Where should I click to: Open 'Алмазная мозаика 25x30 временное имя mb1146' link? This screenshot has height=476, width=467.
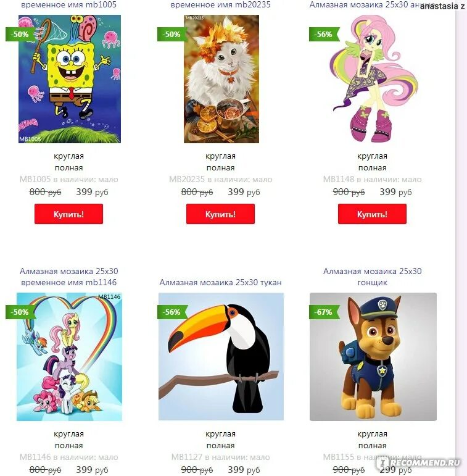pos(69,277)
